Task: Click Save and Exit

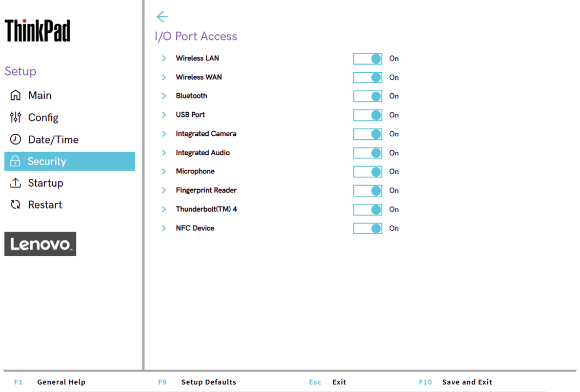Action: coord(467,382)
